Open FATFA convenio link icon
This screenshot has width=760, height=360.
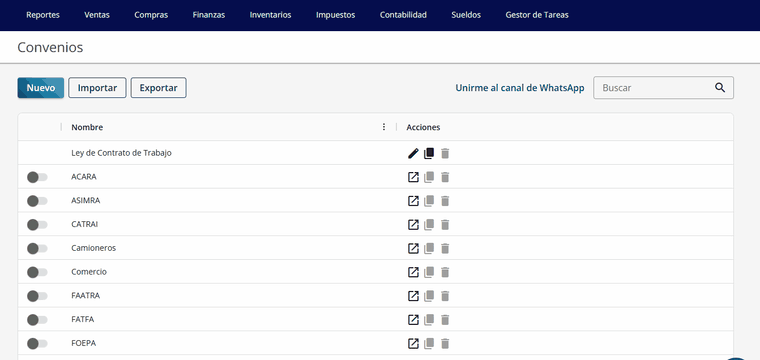tap(413, 320)
